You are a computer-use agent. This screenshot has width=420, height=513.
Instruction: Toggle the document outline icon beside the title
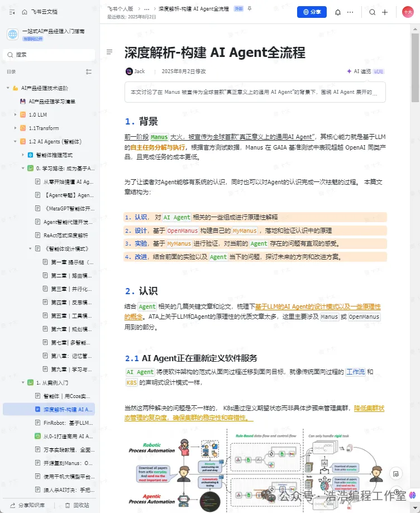click(109, 52)
